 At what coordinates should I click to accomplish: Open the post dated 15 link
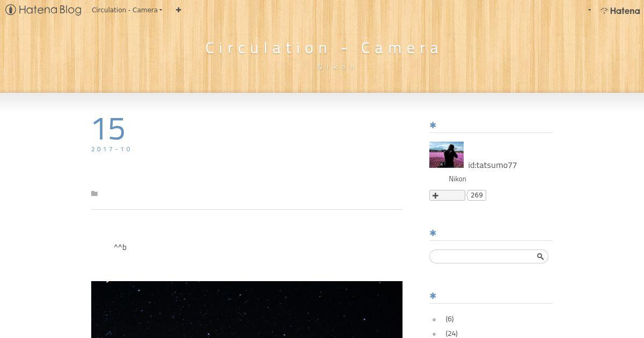pos(108,129)
